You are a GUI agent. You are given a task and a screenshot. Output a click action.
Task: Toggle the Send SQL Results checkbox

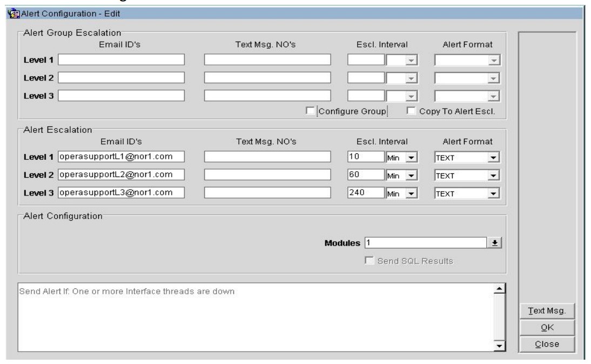click(x=370, y=261)
